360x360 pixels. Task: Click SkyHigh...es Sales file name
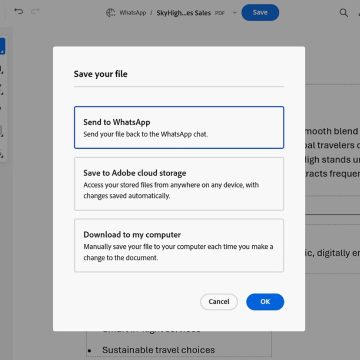coord(184,13)
